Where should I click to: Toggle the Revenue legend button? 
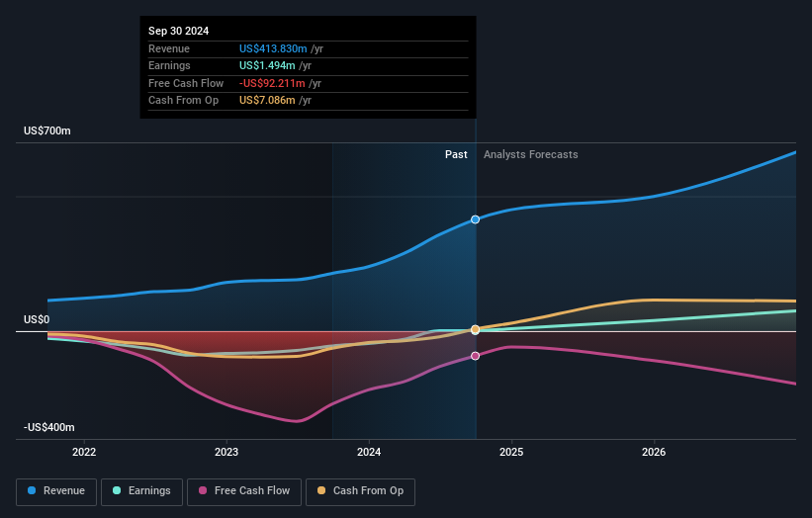click(56, 491)
